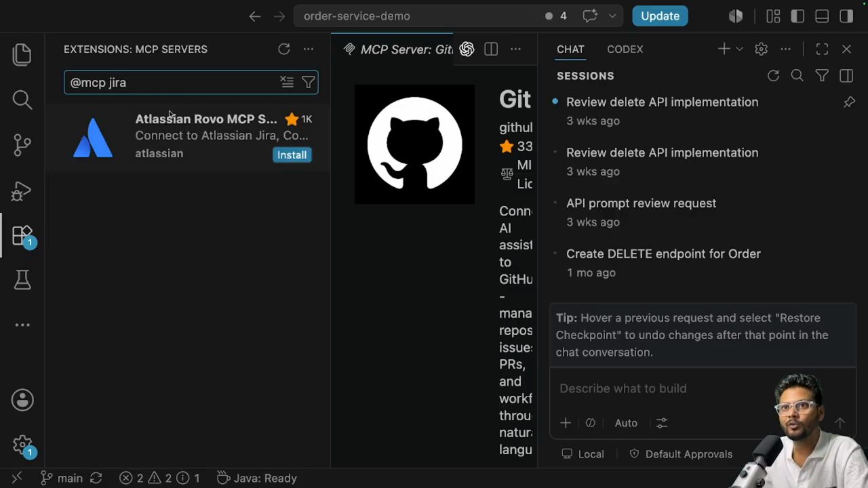Open 'Create DELETE endpoint for Order' session
The image size is (868, 488).
(703, 263)
